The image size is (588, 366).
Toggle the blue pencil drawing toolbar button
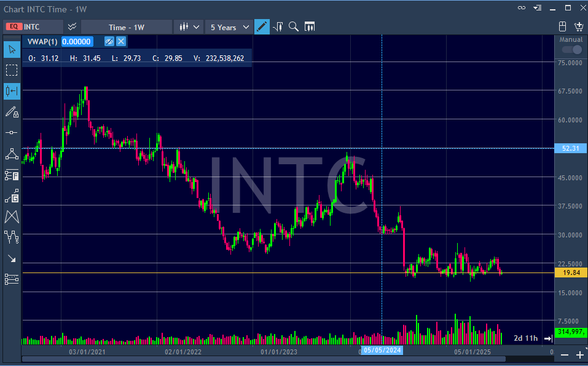pyautogui.click(x=262, y=26)
